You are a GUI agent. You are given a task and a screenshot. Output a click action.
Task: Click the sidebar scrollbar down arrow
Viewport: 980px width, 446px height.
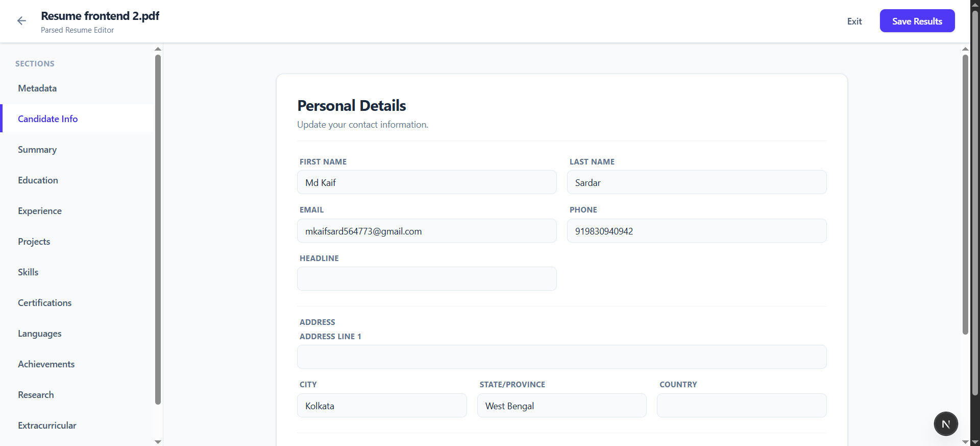tap(157, 441)
